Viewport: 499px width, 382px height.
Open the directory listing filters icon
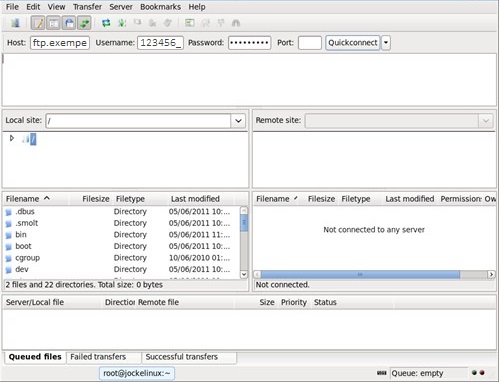pos(189,23)
